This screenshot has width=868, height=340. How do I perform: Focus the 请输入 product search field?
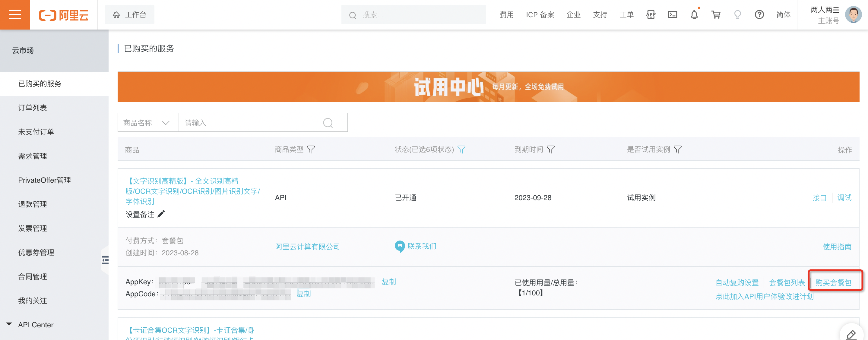(249, 123)
